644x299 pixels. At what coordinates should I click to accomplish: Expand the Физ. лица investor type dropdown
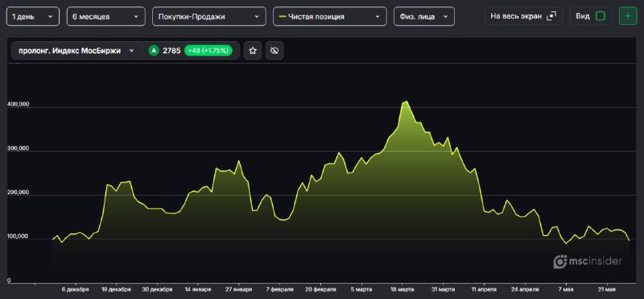tap(424, 16)
